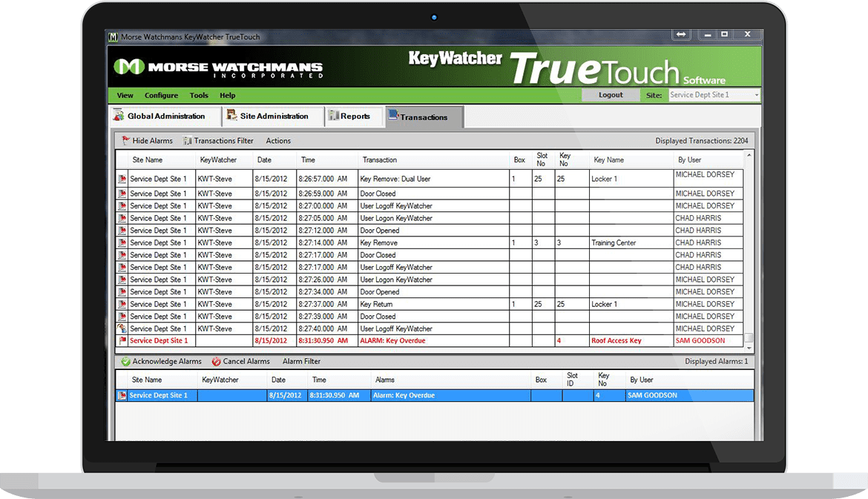Click the icon beside the 8:27:40 User Logoff row
Image resolution: width=868 pixels, height=499 pixels.
pyautogui.click(x=122, y=328)
